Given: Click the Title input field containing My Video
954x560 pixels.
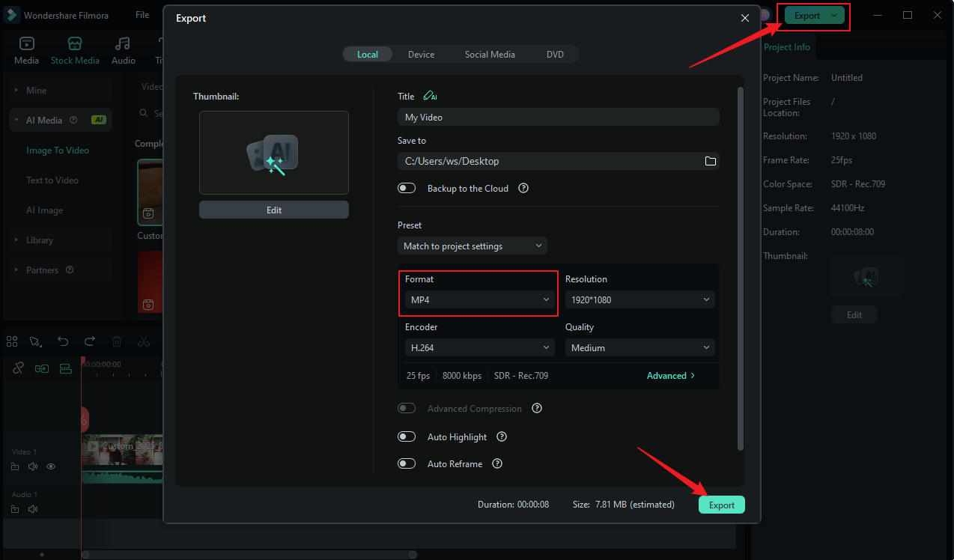Looking at the screenshot, I should click(559, 117).
